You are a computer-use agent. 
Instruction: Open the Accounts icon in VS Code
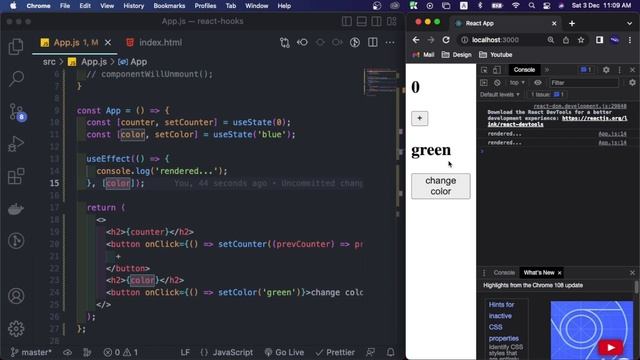(x=16, y=296)
